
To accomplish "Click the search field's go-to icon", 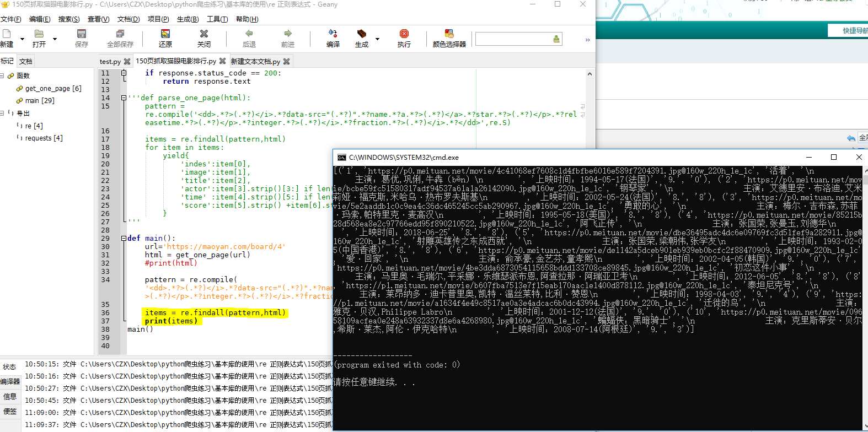I will (x=556, y=39).
